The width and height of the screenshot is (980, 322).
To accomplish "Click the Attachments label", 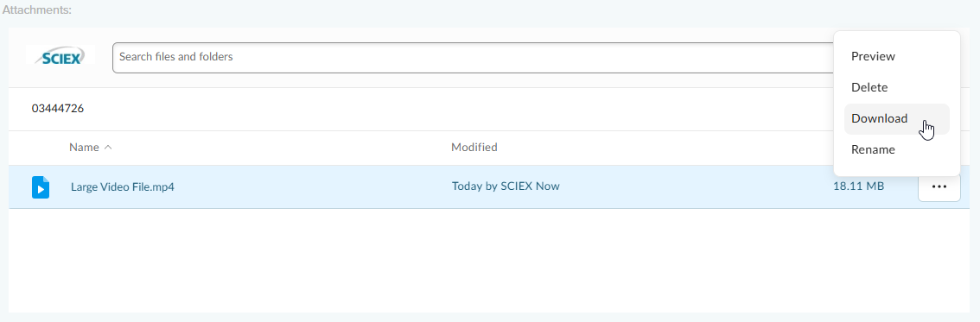I will (x=35, y=10).
